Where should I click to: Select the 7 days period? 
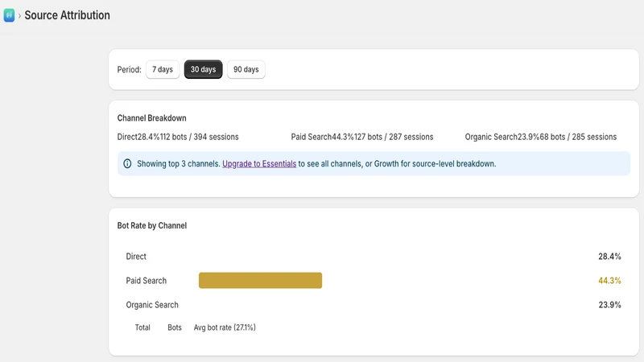163,69
